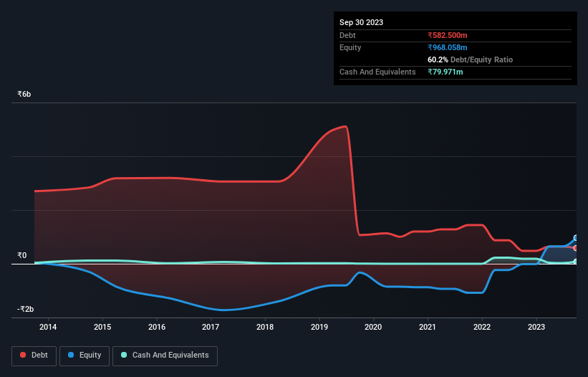Click the ₹582.500m debt value
The width and height of the screenshot is (588, 377).
pyautogui.click(x=448, y=35)
